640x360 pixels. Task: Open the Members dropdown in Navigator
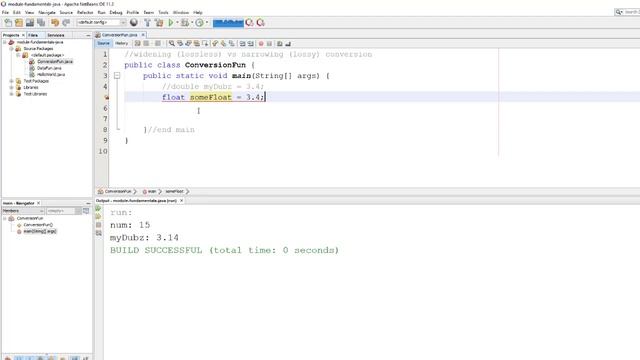(23, 211)
